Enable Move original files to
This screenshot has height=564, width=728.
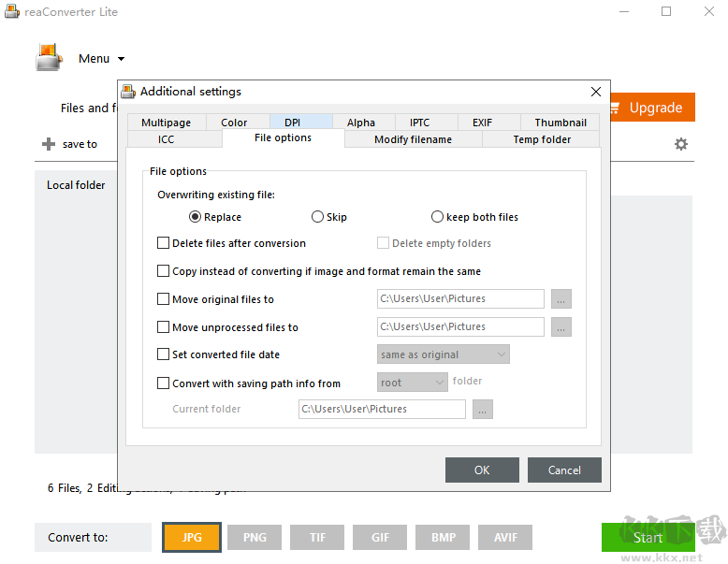(163, 299)
